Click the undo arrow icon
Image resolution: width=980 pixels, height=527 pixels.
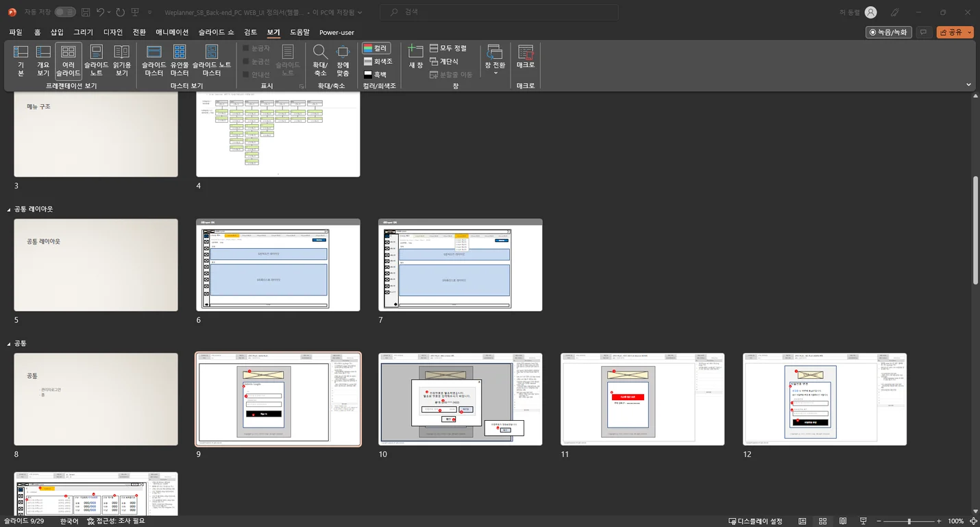pos(101,12)
